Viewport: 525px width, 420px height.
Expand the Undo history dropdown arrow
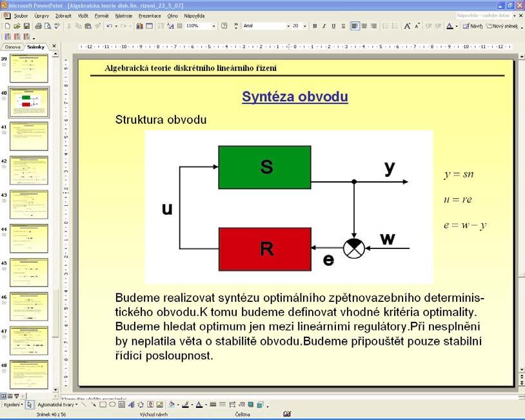pyautogui.click(x=116, y=26)
